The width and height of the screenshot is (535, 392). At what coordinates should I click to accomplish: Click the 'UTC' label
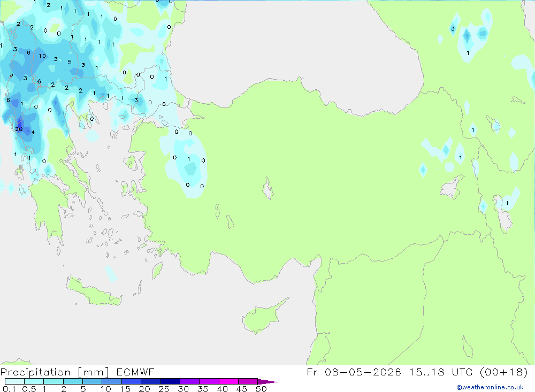462,372
